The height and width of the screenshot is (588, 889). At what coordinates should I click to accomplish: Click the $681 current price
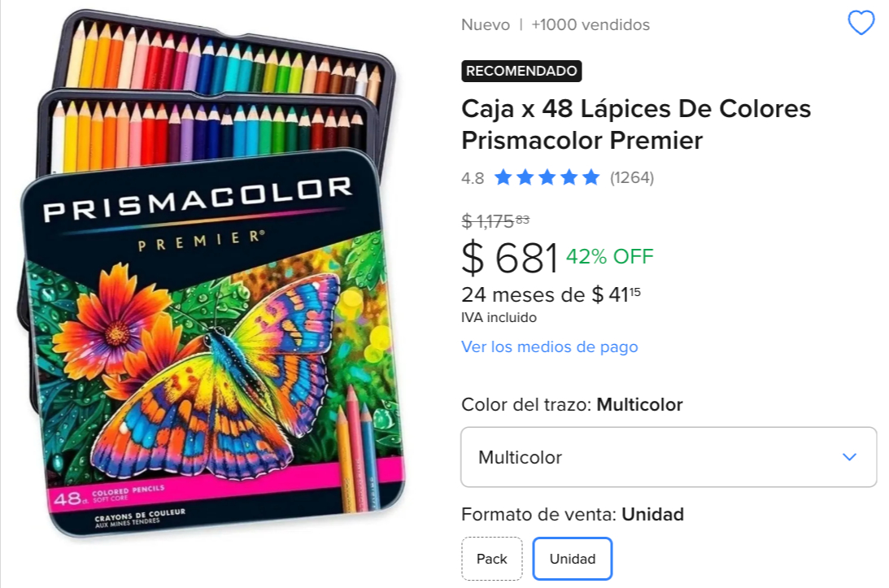point(510,258)
